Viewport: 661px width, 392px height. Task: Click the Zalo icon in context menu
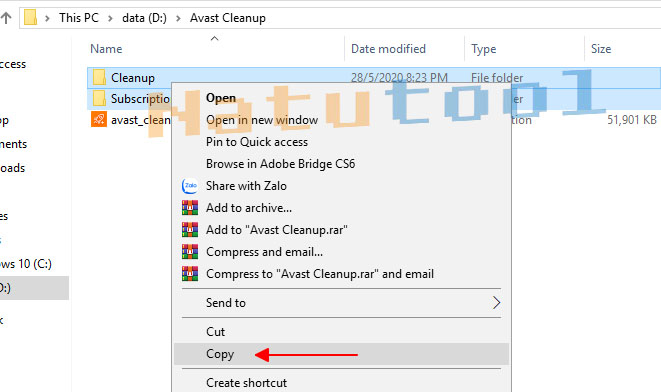point(190,185)
